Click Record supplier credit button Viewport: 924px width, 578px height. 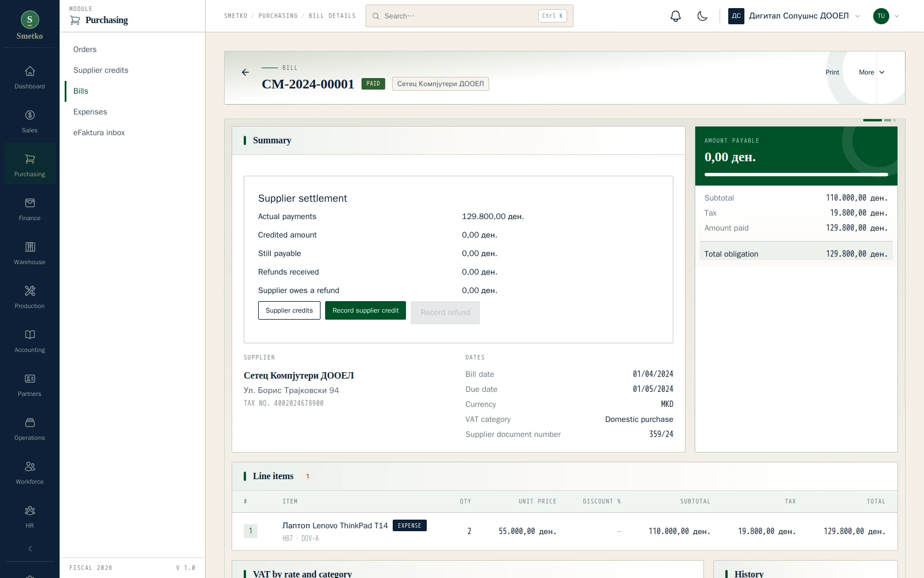(366, 310)
